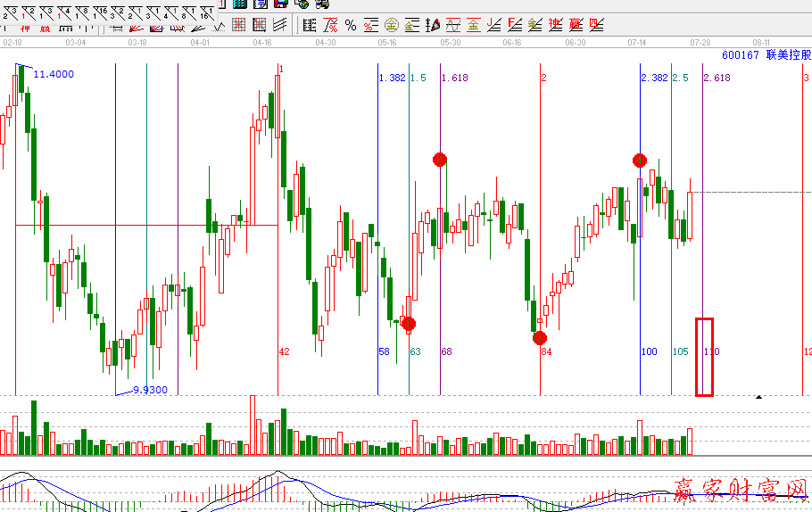Select the 8x1 Gann angle tool
The width and height of the screenshot is (812, 512).
(x=189, y=10)
